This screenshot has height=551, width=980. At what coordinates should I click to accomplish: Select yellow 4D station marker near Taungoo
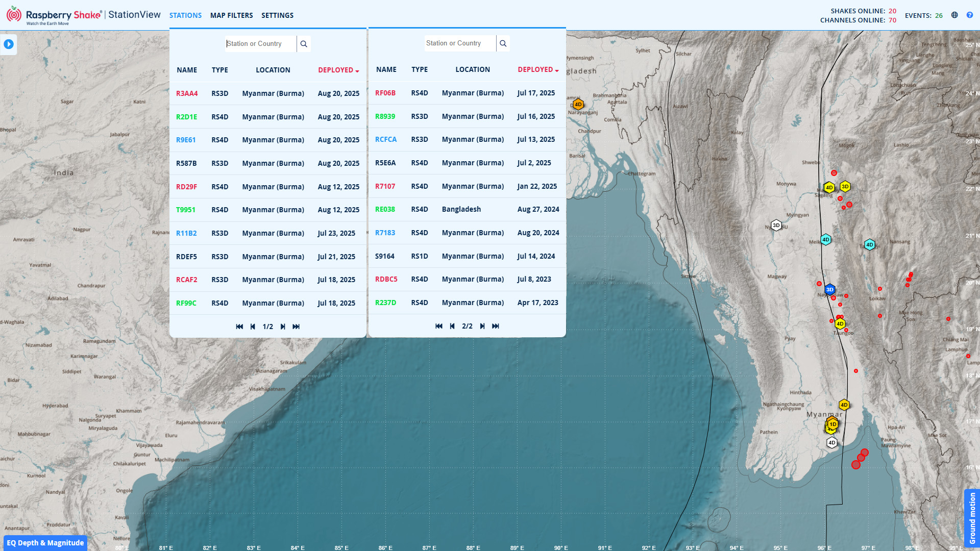click(840, 323)
